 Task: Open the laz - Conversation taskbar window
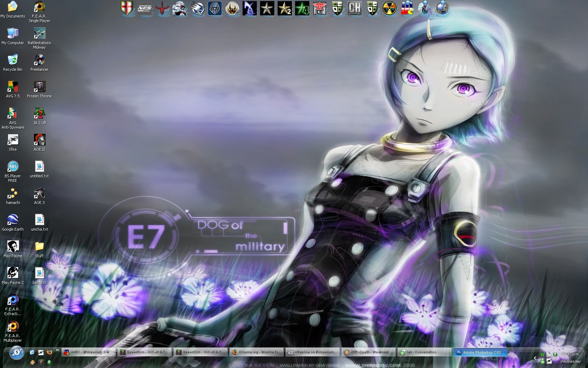(x=425, y=352)
